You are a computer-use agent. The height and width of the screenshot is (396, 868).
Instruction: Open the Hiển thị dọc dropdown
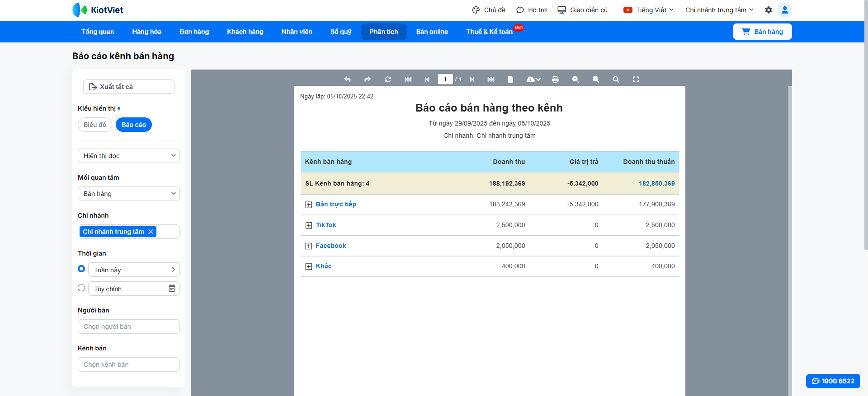(129, 156)
